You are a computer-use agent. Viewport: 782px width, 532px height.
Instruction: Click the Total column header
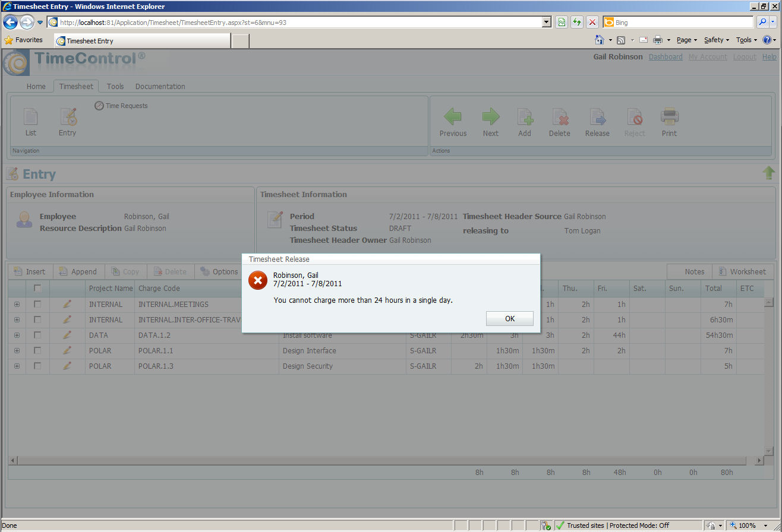tap(718, 289)
